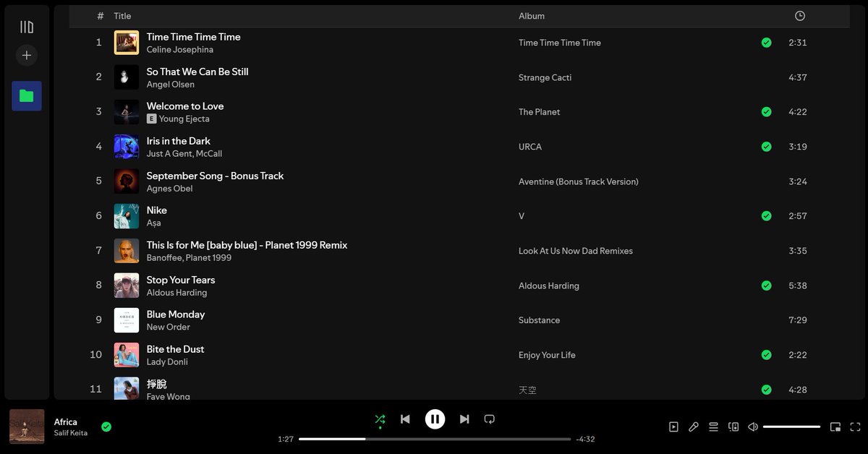Image resolution: width=868 pixels, height=454 pixels.
Task: Open artist Celine Josephina
Action: [180, 50]
